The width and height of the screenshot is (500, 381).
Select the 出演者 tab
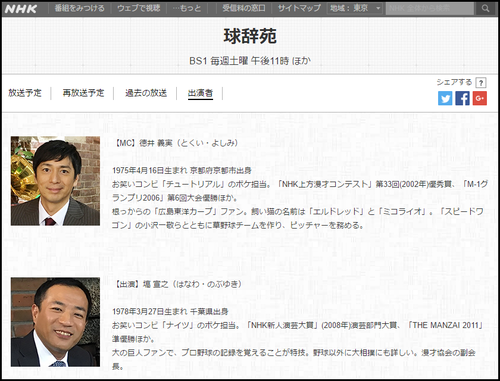(200, 93)
